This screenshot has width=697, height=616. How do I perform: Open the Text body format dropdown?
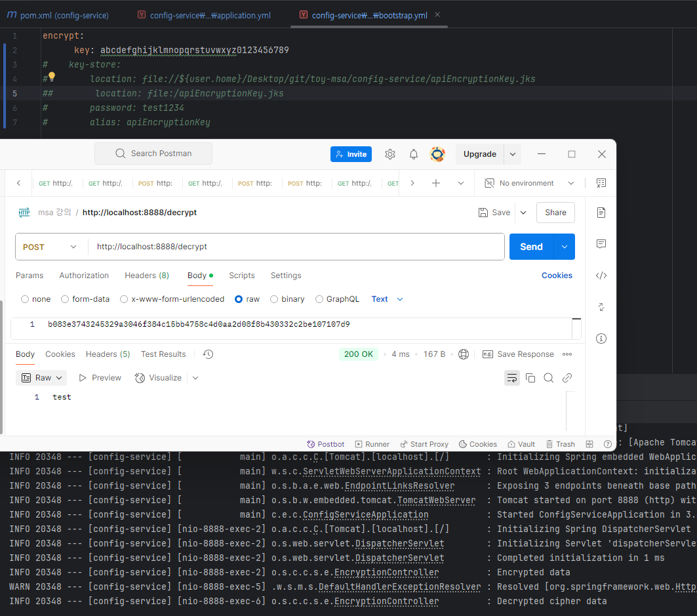click(x=387, y=299)
